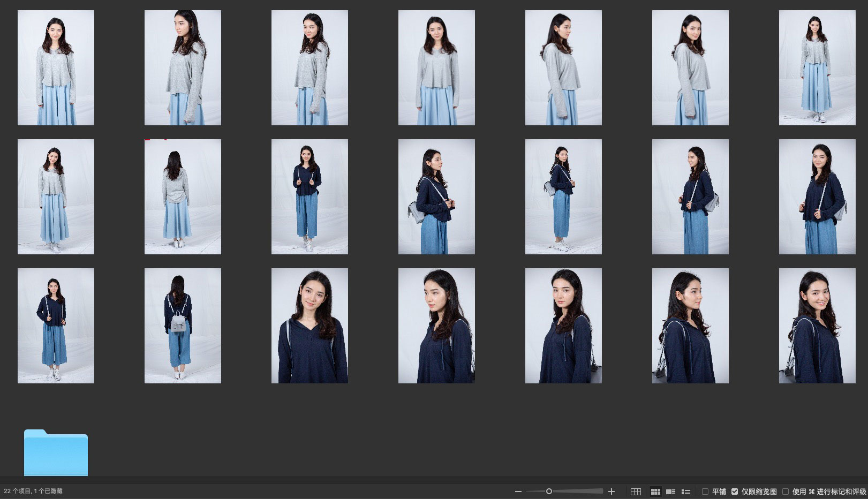Select full-body front photo holding backpack straps

tap(56, 326)
